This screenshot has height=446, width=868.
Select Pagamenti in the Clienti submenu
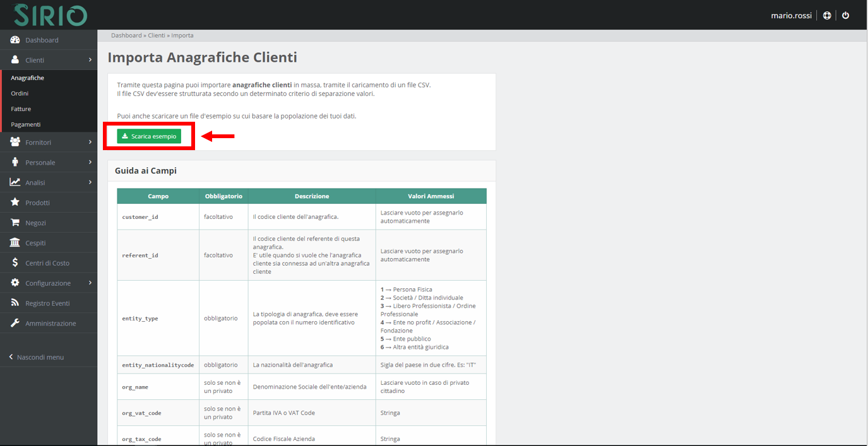25,124
